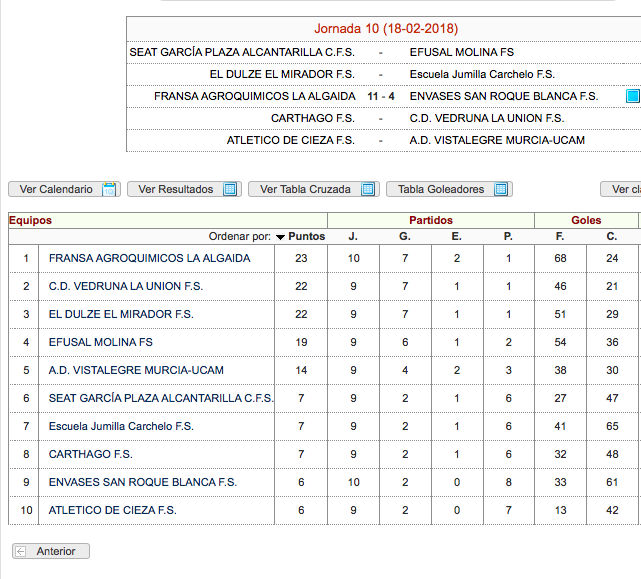
Task: Open Ver Resultados button
Action: point(184,189)
